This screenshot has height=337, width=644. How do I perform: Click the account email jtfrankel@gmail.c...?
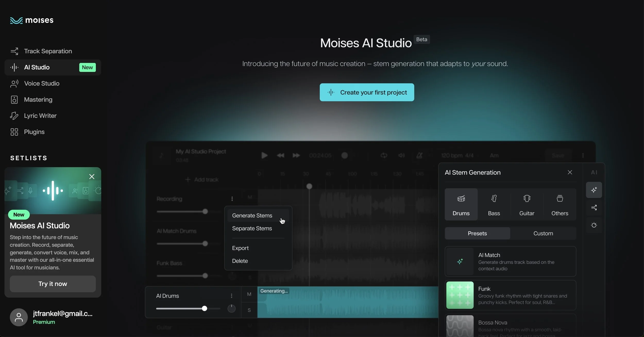(x=63, y=313)
